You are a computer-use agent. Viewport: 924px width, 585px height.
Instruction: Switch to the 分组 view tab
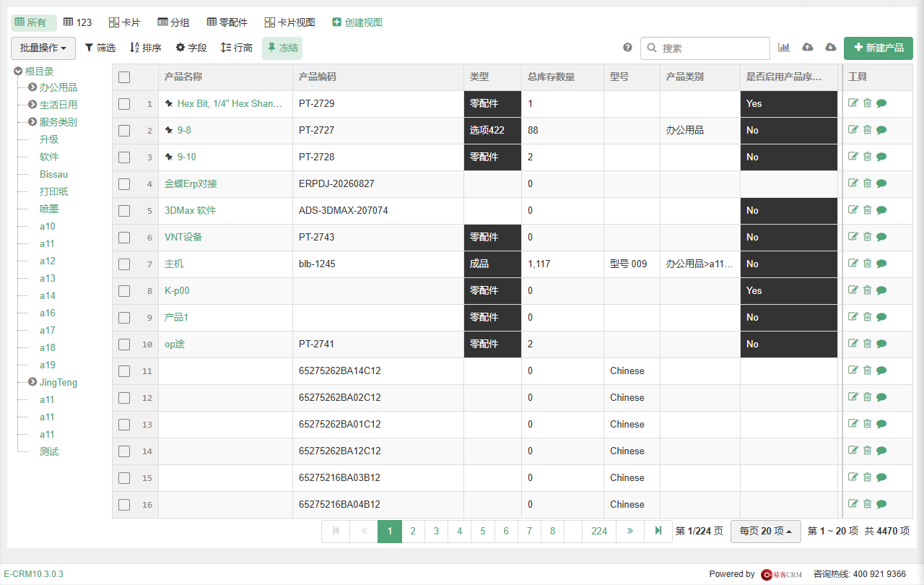click(173, 22)
